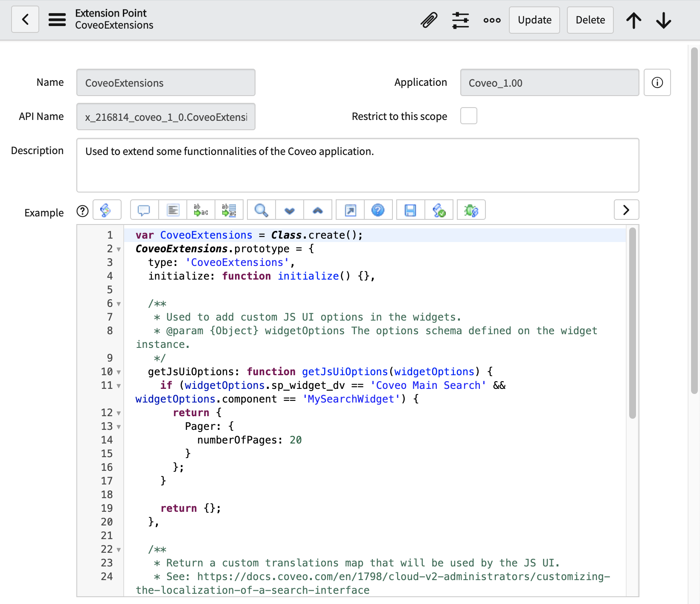Viewport: 700px width, 604px height.
Task: Open the form context hamburger menu
Action: (57, 20)
